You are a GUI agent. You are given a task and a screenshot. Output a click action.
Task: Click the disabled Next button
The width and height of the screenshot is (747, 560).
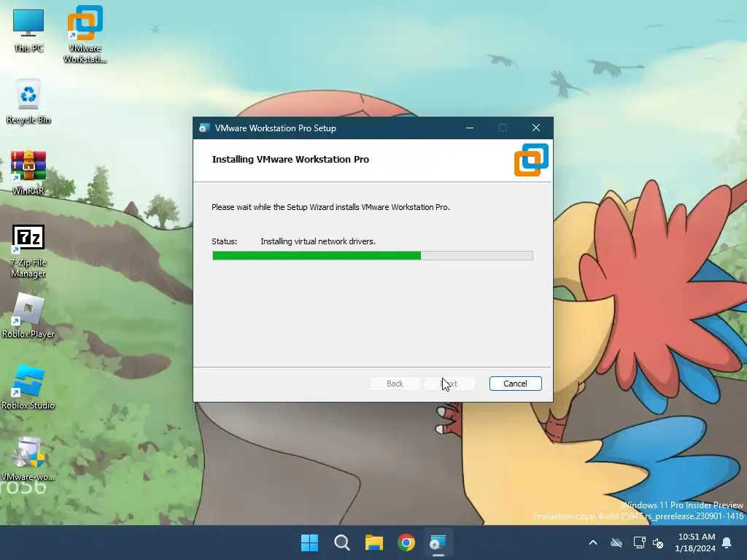click(x=449, y=384)
